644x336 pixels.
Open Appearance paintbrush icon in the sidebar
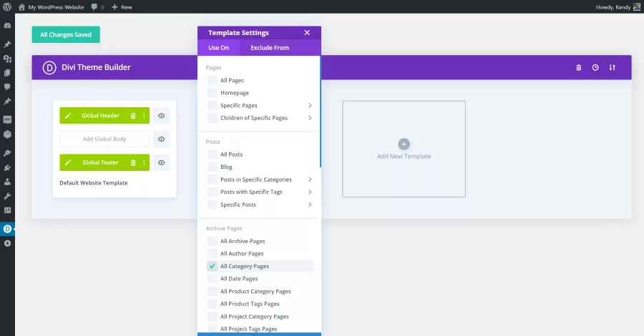(x=7, y=153)
